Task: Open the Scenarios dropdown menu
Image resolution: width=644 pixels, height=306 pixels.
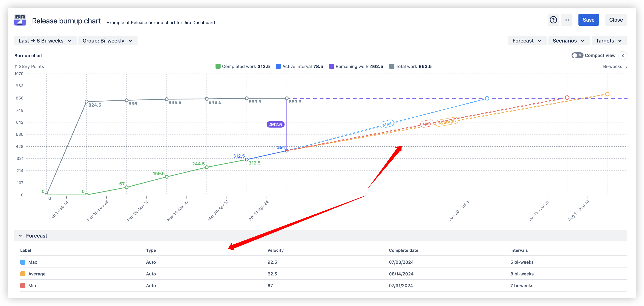Action: (569, 41)
